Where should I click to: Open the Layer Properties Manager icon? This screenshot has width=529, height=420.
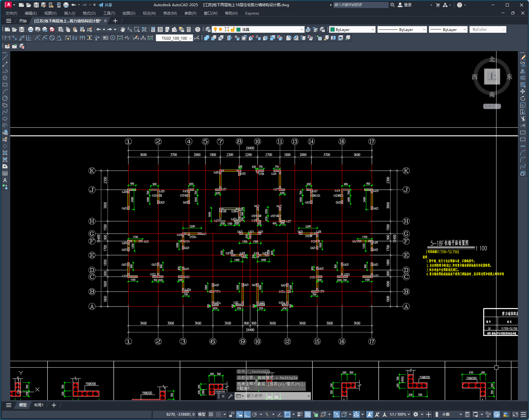(x=208, y=29)
